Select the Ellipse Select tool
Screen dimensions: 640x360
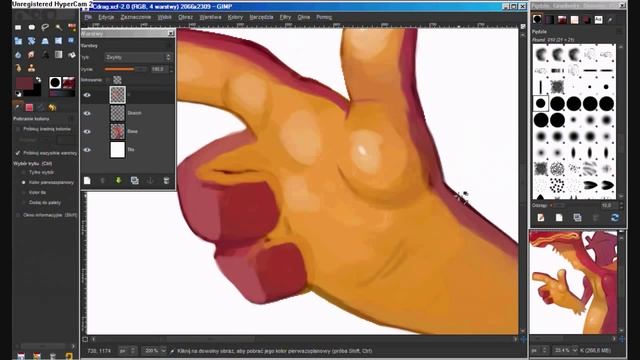click(x=31, y=27)
